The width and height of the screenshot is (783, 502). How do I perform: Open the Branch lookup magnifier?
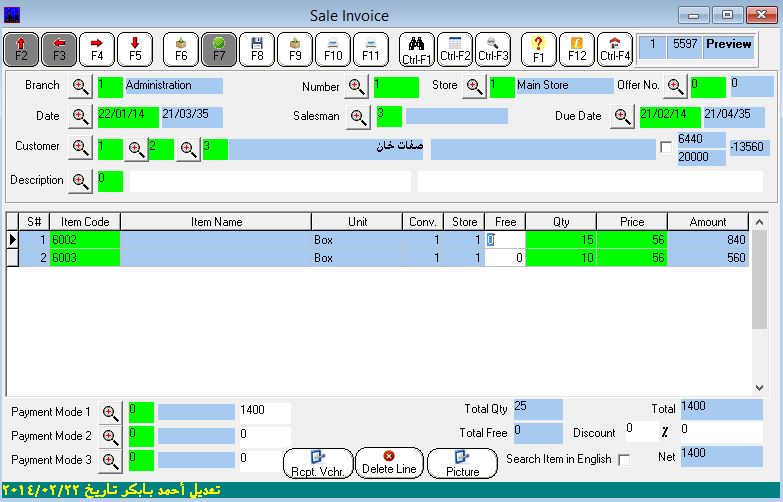[81, 86]
